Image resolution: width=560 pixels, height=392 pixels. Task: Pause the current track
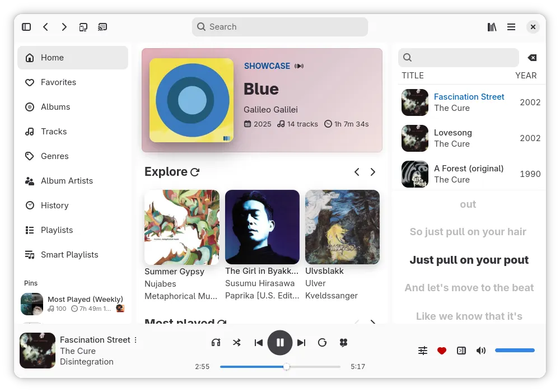click(x=280, y=343)
